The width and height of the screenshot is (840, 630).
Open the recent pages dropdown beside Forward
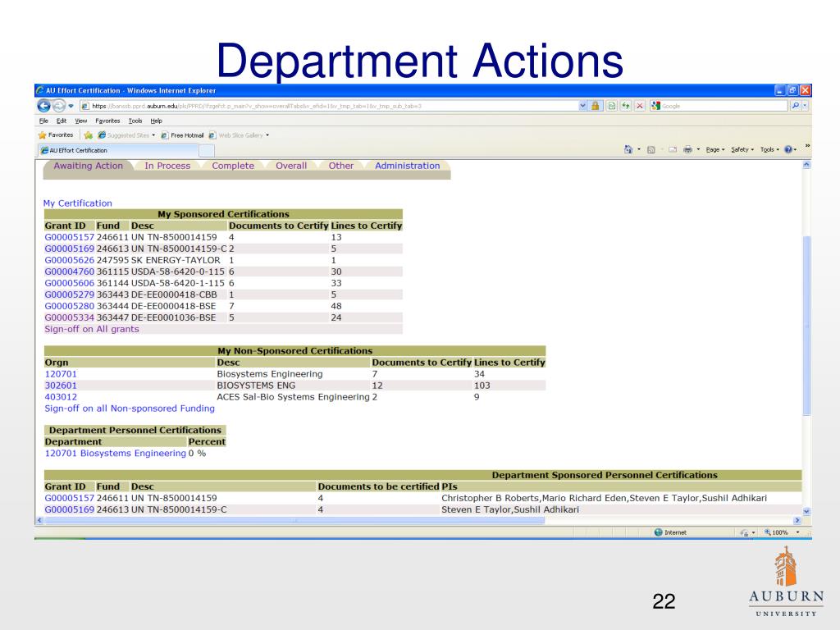pyautogui.click(x=71, y=106)
